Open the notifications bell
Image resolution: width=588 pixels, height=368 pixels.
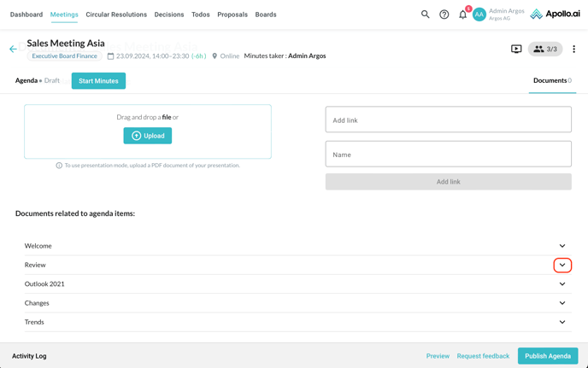point(463,15)
